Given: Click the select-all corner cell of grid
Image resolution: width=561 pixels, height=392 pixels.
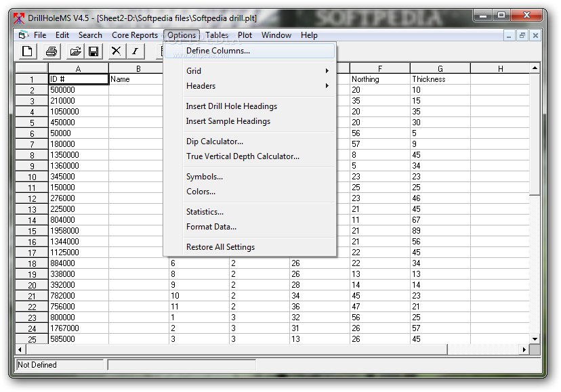Looking at the screenshot, I should tap(31, 68).
